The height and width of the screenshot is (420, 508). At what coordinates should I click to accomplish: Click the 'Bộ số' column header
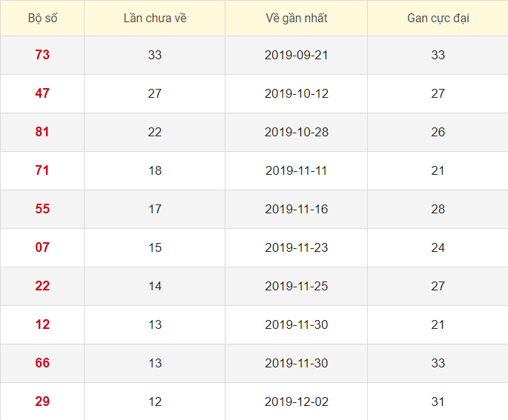(42, 18)
